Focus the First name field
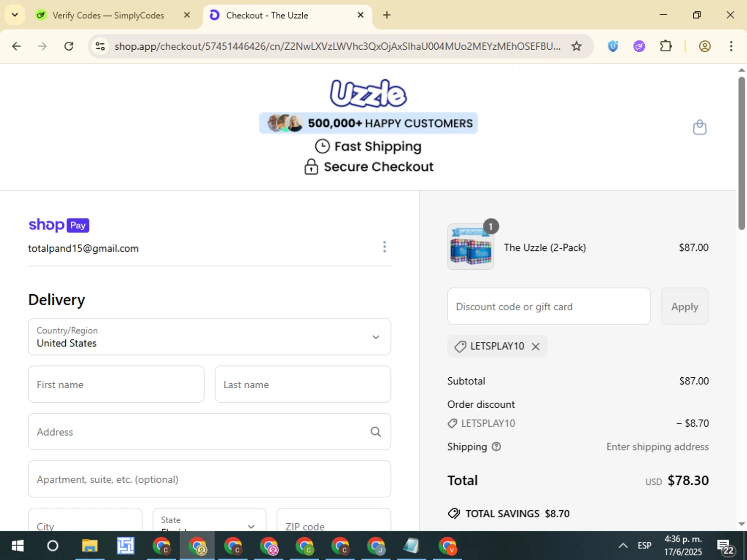This screenshot has height=560, width=747. click(x=116, y=384)
